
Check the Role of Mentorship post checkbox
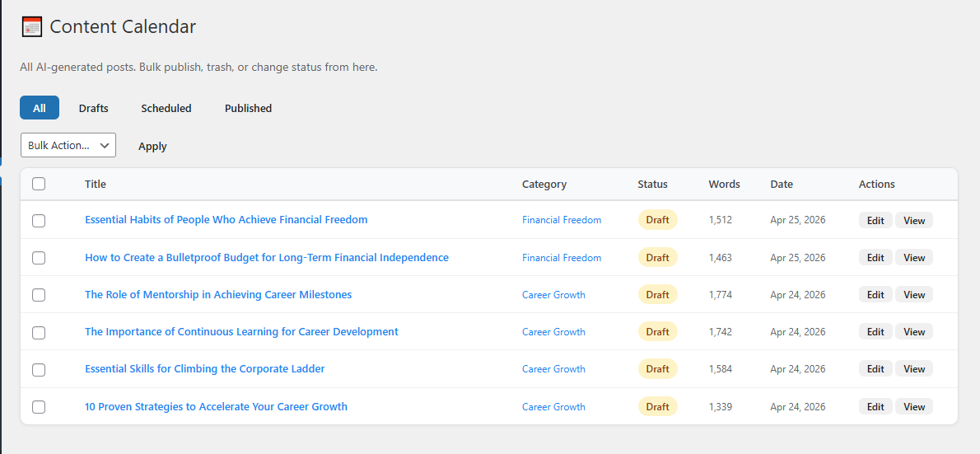click(x=39, y=294)
